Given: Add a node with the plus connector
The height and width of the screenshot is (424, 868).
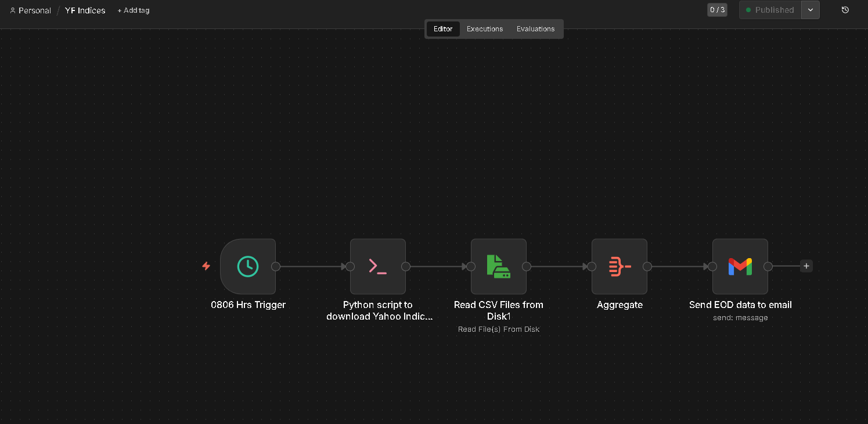Looking at the screenshot, I should coord(806,266).
